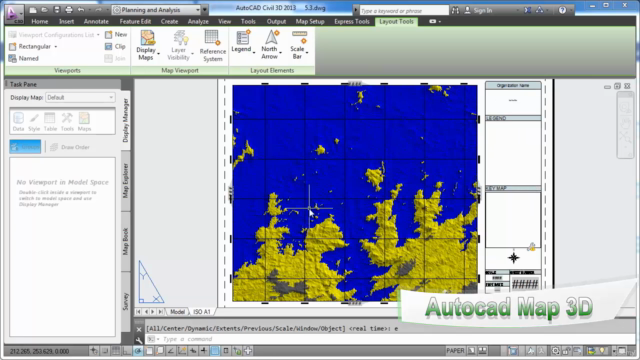
Task: Click the Style icon in Task Pane
Action: [x=34, y=122]
